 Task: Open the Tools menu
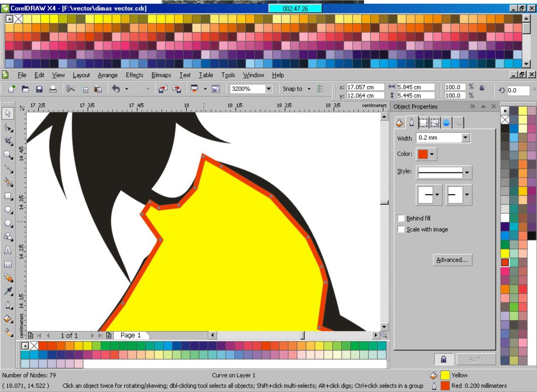point(228,75)
